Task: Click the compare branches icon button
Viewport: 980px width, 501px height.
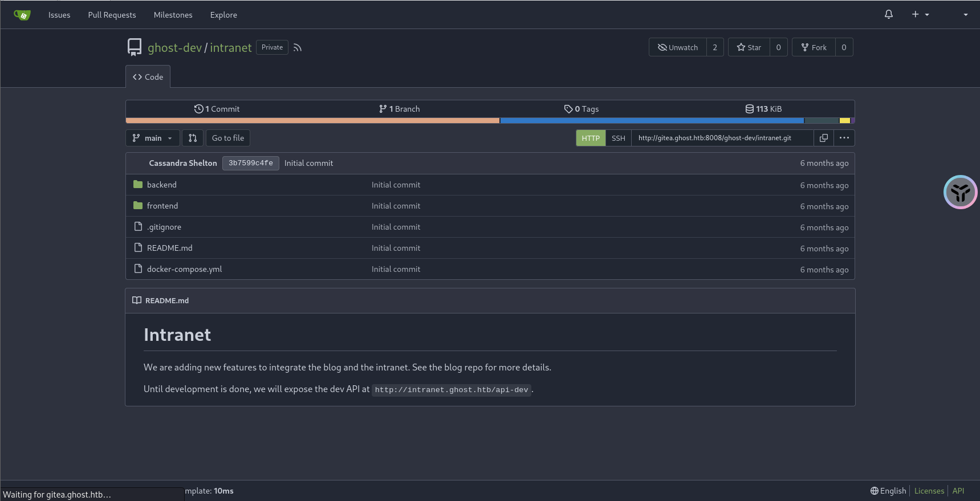Action: (193, 138)
